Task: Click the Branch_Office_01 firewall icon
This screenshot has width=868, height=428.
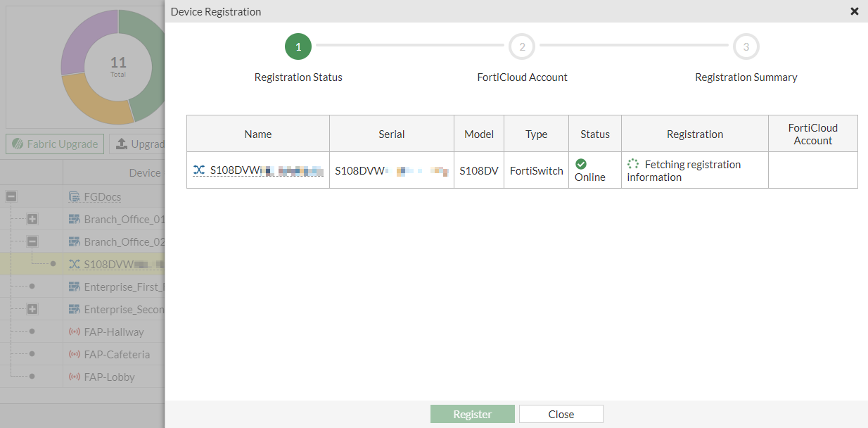Action: [74, 219]
